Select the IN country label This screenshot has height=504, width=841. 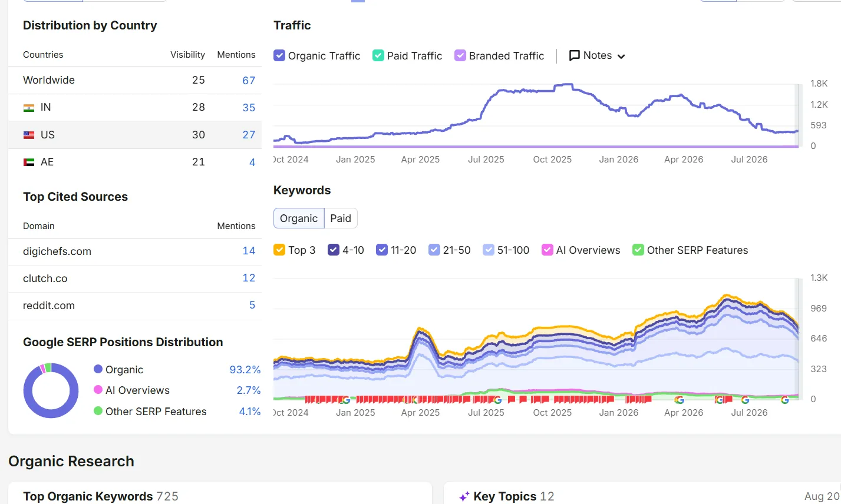46,107
